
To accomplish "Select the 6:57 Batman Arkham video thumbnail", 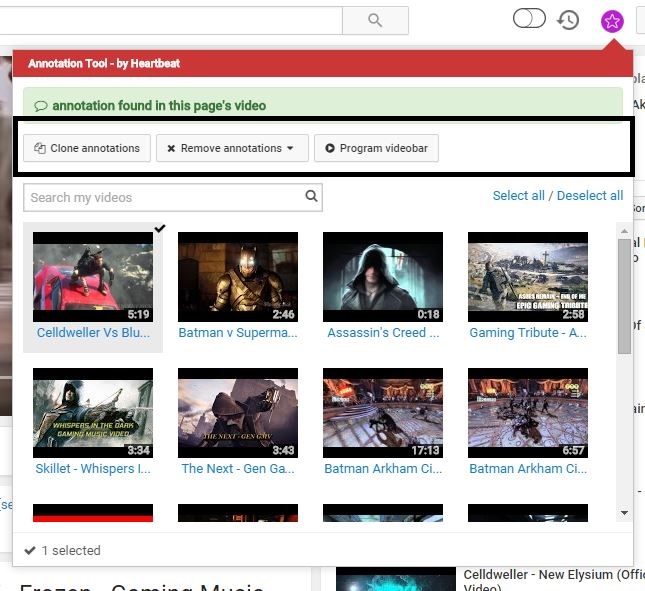I will [x=528, y=413].
